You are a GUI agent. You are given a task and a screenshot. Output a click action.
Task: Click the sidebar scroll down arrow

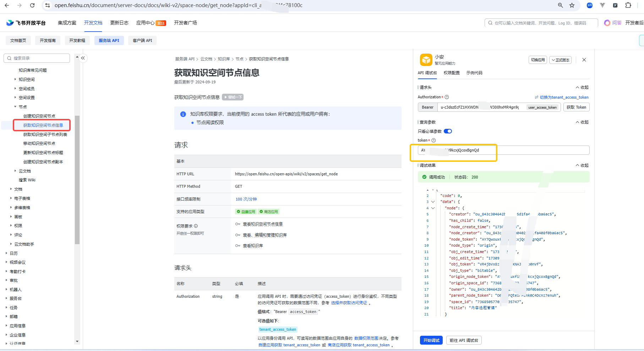77,341
